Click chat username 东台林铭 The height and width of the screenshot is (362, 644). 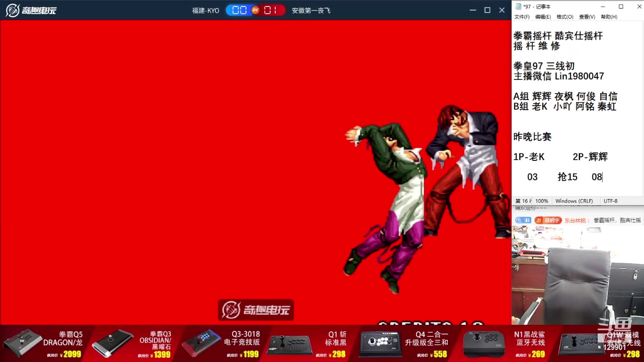(576, 220)
